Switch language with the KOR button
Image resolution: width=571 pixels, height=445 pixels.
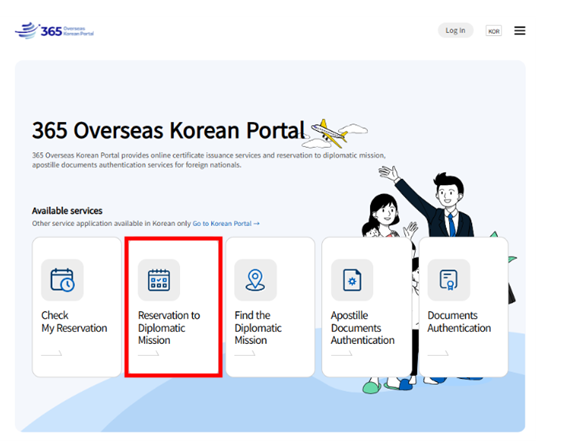[x=493, y=31]
